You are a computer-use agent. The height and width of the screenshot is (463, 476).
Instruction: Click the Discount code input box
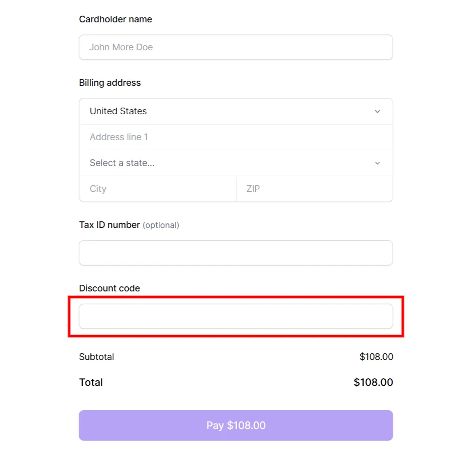coord(235,316)
